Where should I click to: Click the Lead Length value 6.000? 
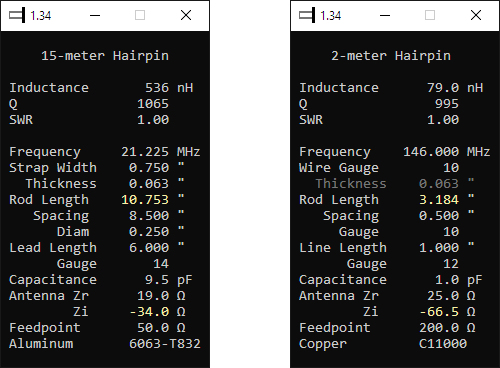pyautogui.click(x=149, y=248)
